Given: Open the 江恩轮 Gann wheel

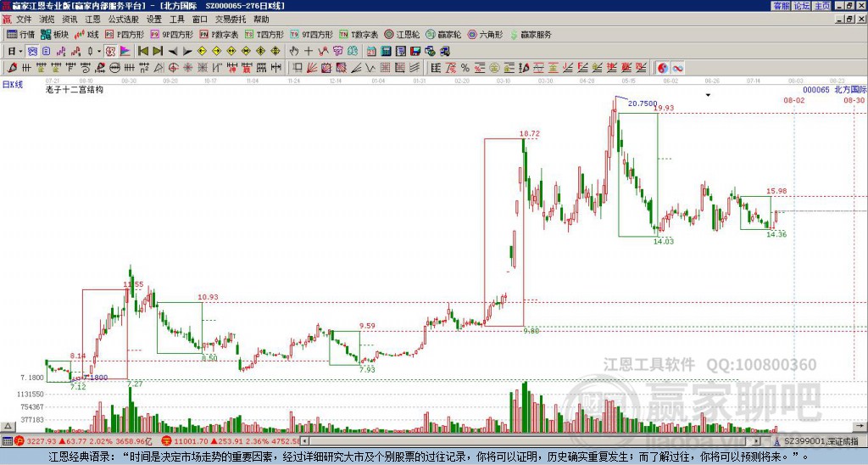Looking at the screenshot, I should (402, 34).
